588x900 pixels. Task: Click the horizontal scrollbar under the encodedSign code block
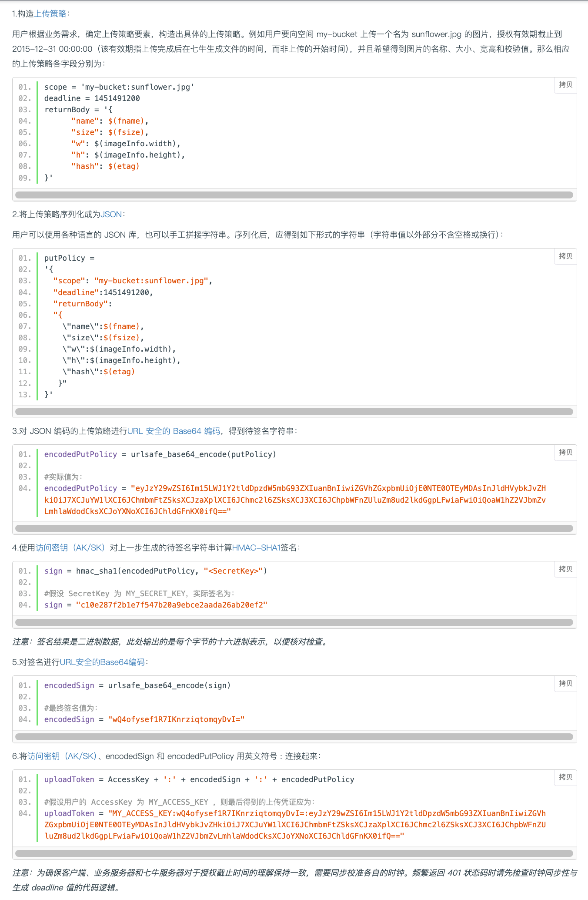pyautogui.click(x=294, y=737)
